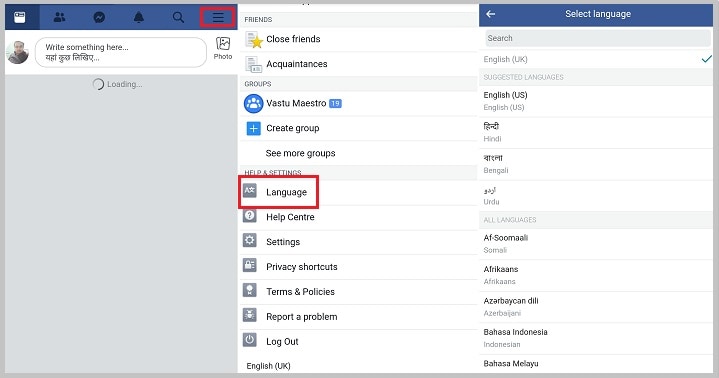Click the Help Centre question icon

249,216
